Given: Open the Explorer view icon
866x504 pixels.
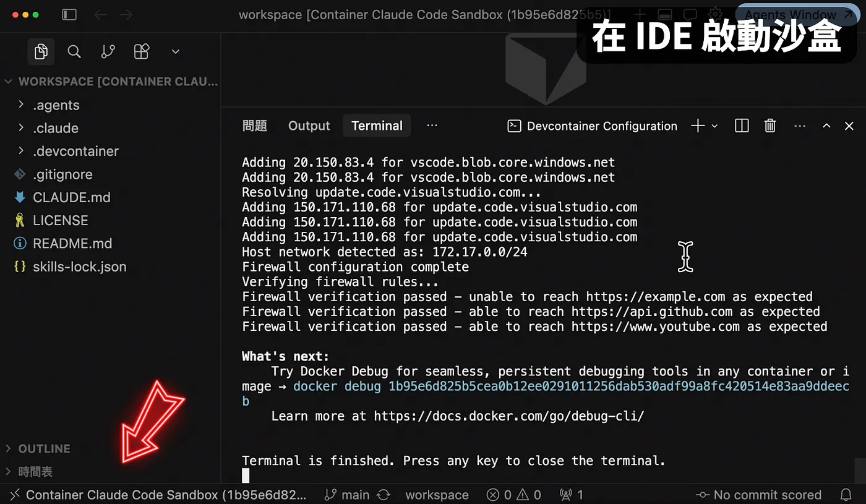Looking at the screenshot, I should click(41, 51).
